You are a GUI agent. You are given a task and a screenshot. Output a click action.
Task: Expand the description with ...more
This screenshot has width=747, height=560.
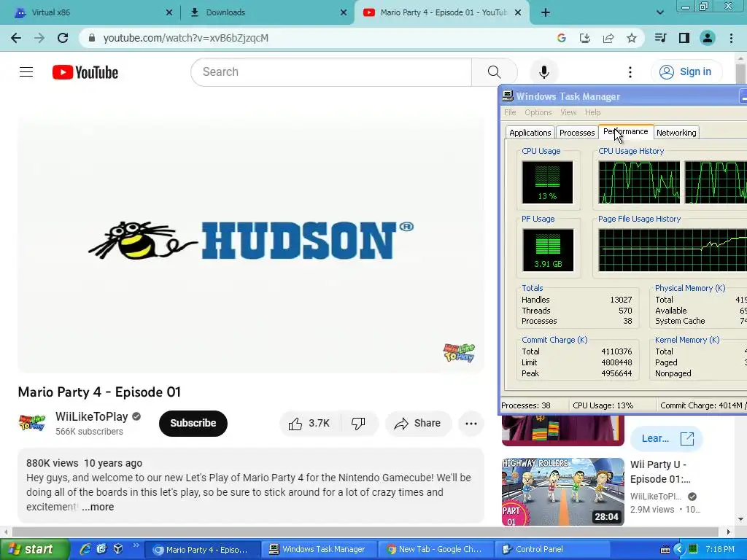click(98, 507)
